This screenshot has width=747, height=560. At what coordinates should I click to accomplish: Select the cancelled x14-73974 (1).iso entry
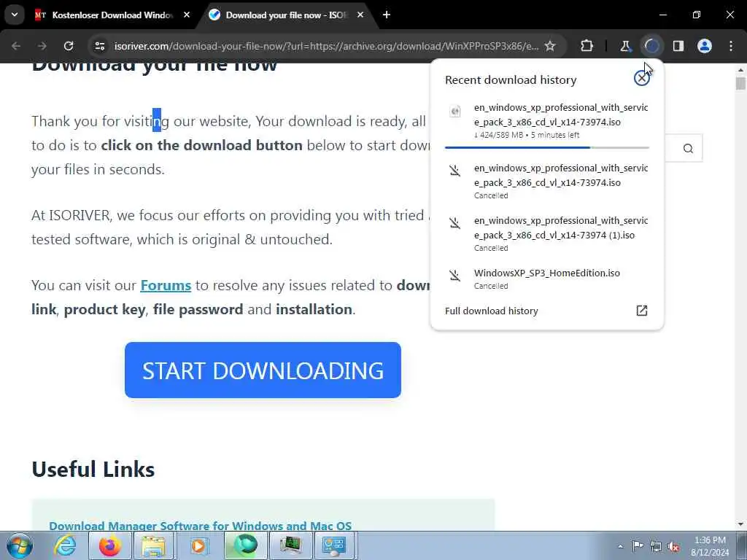[546, 234]
